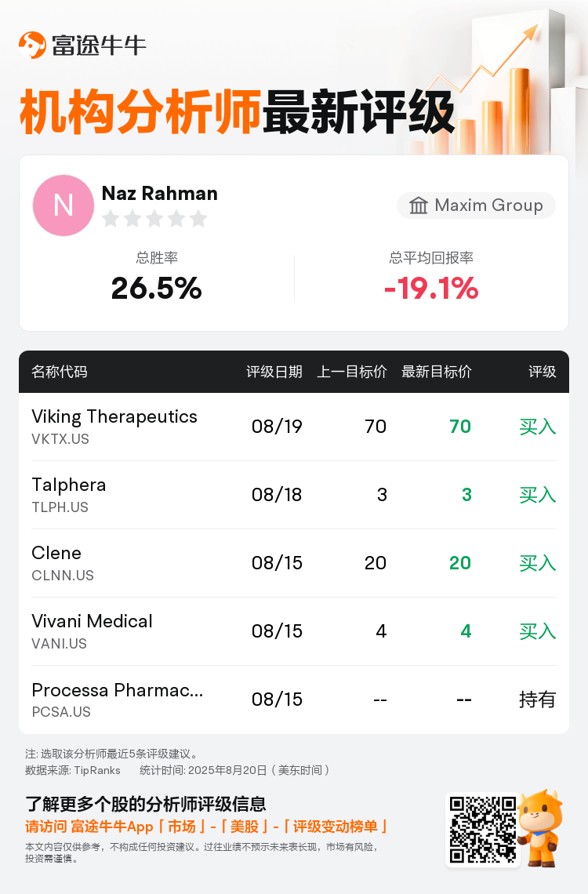Select the Clene CLNN.US stock row

pyautogui.click(x=294, y=563)
